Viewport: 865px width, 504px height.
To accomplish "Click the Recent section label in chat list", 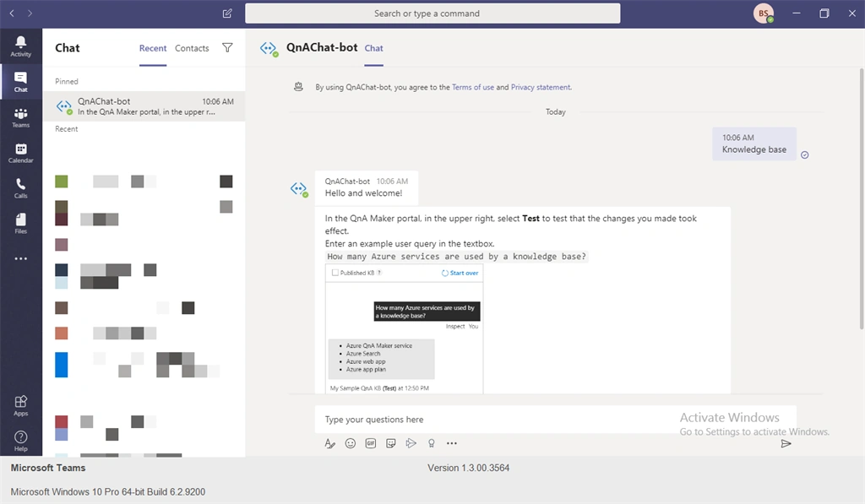I will pyautogui.click(x=66, y=128).
